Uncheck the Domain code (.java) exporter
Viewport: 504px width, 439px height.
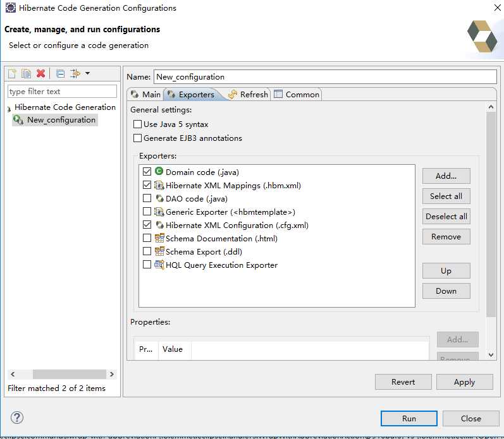pos(147,171)
